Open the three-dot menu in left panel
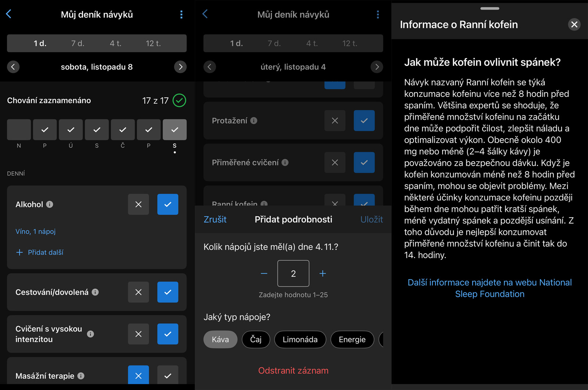588x390 pixels. (x=181, y=14)
